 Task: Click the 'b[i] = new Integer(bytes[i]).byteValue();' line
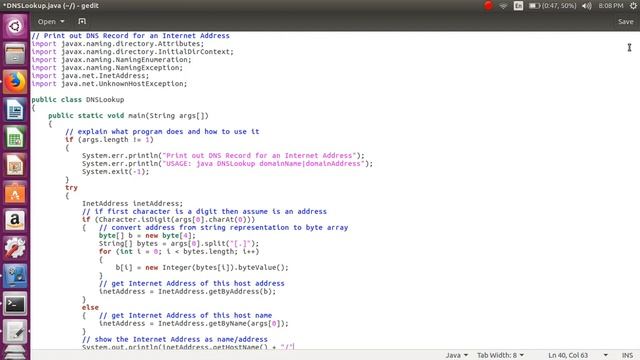point(202,267)
